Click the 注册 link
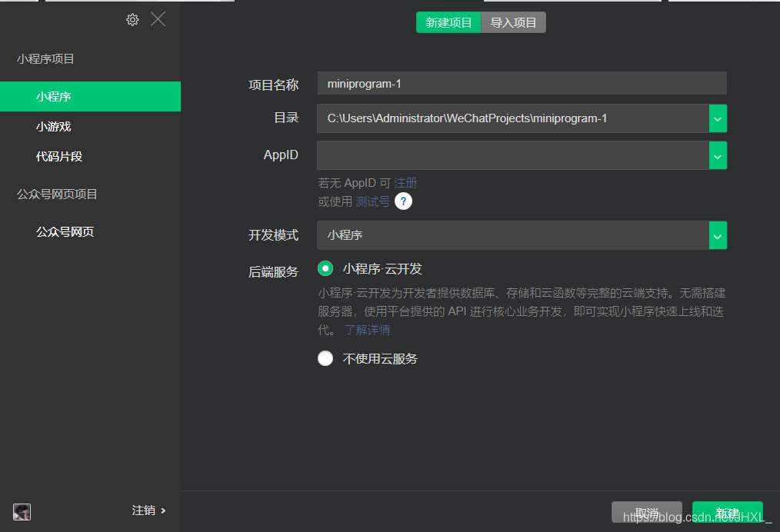The width and height of the screenshot is (780, 532). point(405,183)
